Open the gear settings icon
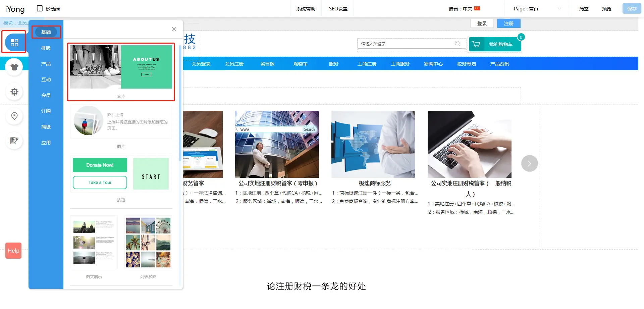The height and width of the screenshot is (309, 644). (14, 92)
